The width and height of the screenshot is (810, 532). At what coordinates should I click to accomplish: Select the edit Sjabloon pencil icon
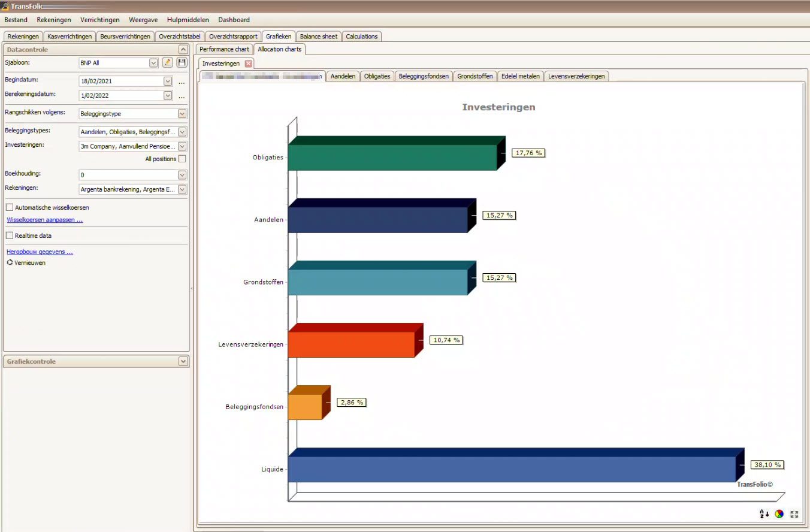pos(168,62)
